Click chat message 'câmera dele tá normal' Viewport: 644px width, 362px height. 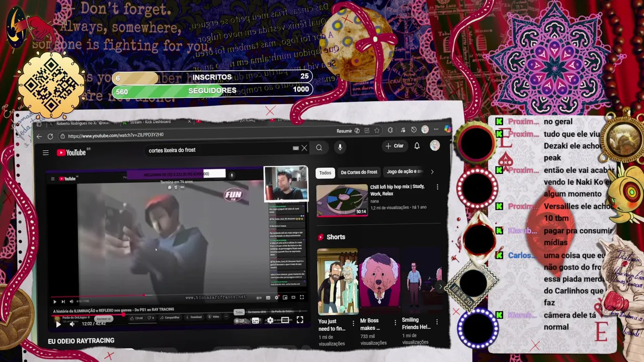click(570, 321)
